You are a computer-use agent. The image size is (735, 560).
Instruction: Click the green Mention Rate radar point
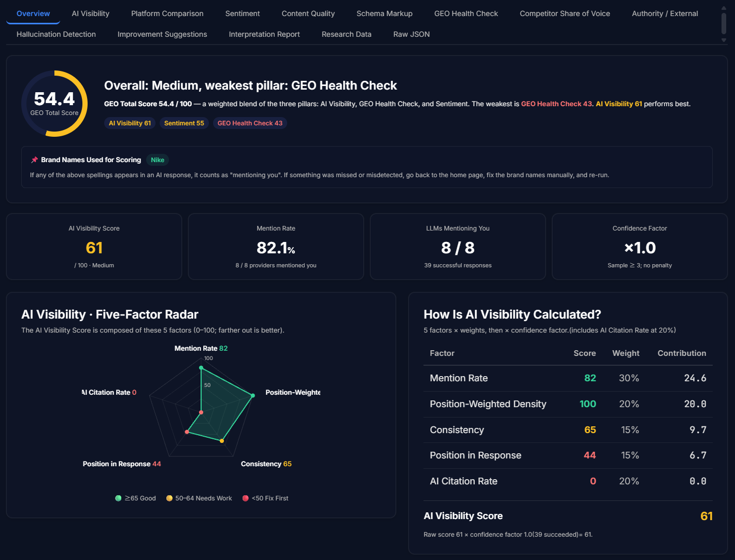[x=201, y=368]
